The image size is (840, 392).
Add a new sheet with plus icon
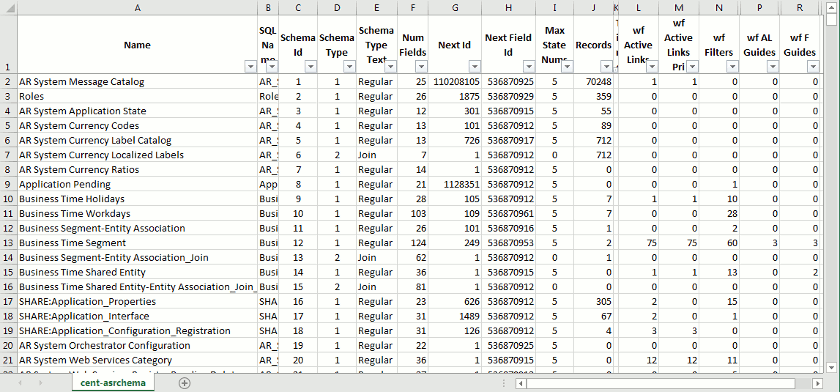(184, 383)
